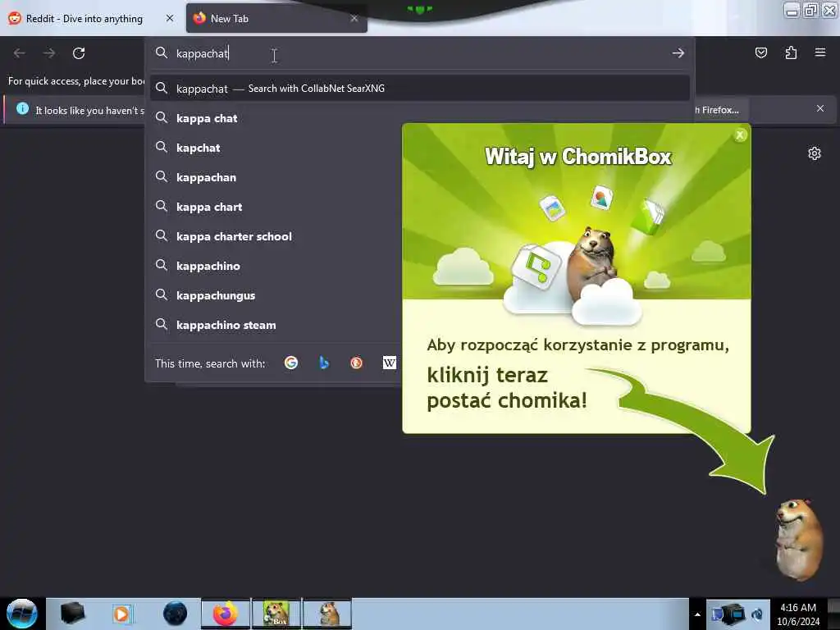Image resolution: width=840 pixels, height=630 pixels.
Task: Open the black box app in taskbar
Action: tap(72, 614)
